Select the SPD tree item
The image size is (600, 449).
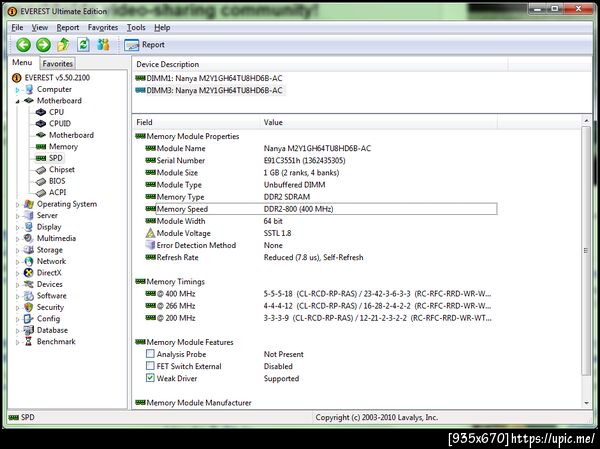pyautogui.click(x=55, y=158)
